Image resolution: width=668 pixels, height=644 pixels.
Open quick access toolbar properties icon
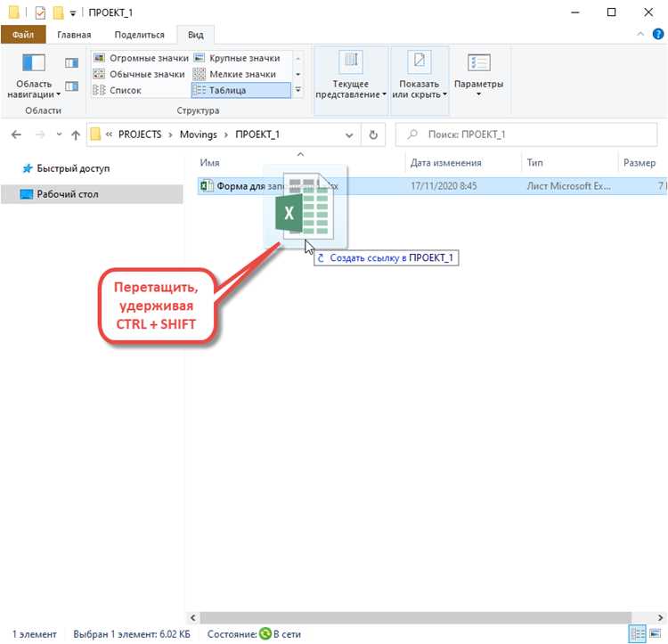click(x=40, y=12)
